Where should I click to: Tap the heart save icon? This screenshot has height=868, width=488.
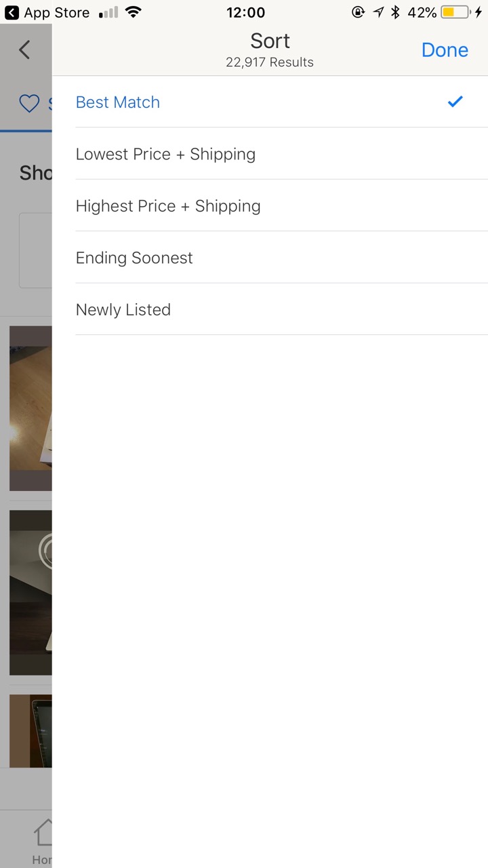click(x=28, y=104)
